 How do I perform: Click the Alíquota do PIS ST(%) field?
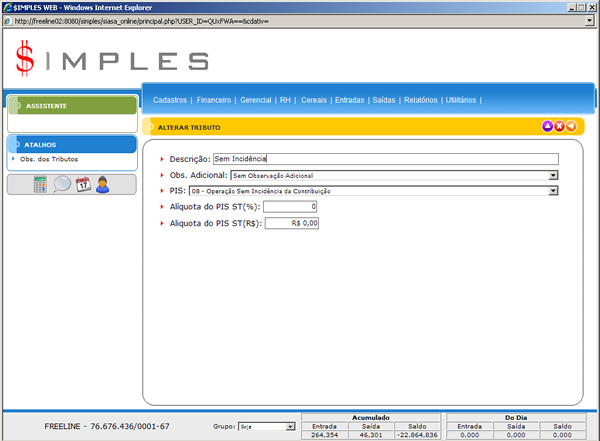point(291,207)
